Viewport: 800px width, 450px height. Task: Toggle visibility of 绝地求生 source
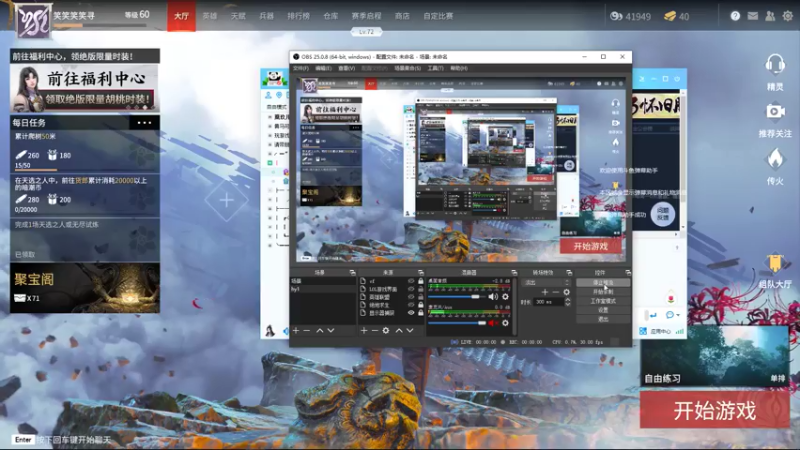(411, 305)
